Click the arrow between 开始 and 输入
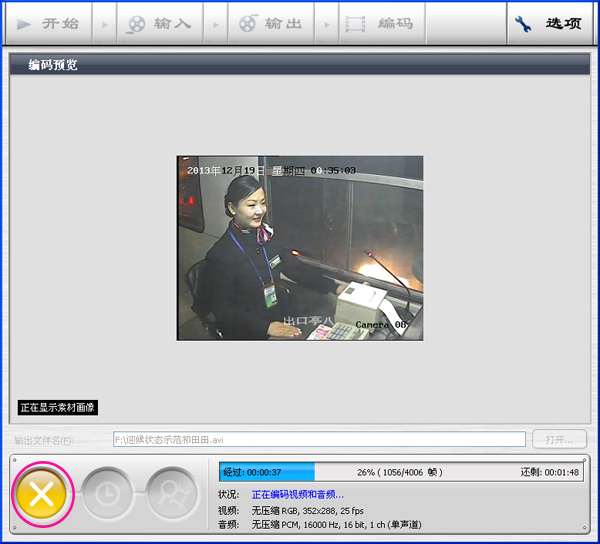Screen dimensions: 600x544 click(x=105, y=24)
